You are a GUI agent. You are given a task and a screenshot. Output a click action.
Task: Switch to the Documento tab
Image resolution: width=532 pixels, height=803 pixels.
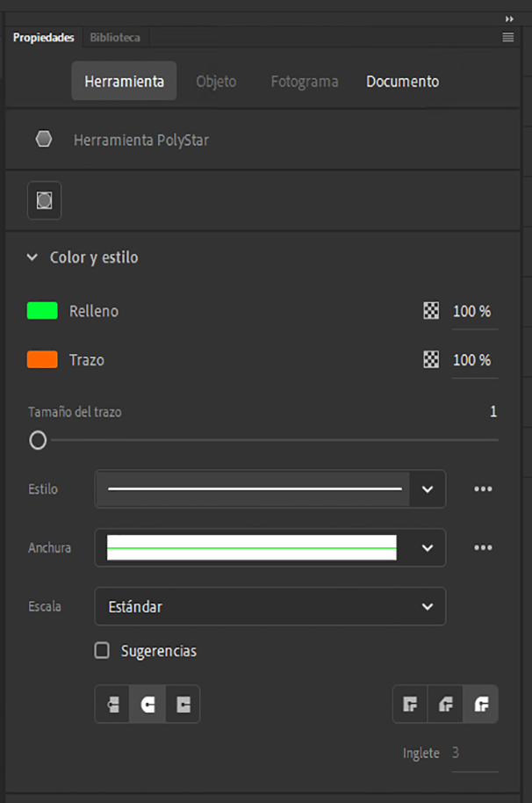tap(402, 82)
